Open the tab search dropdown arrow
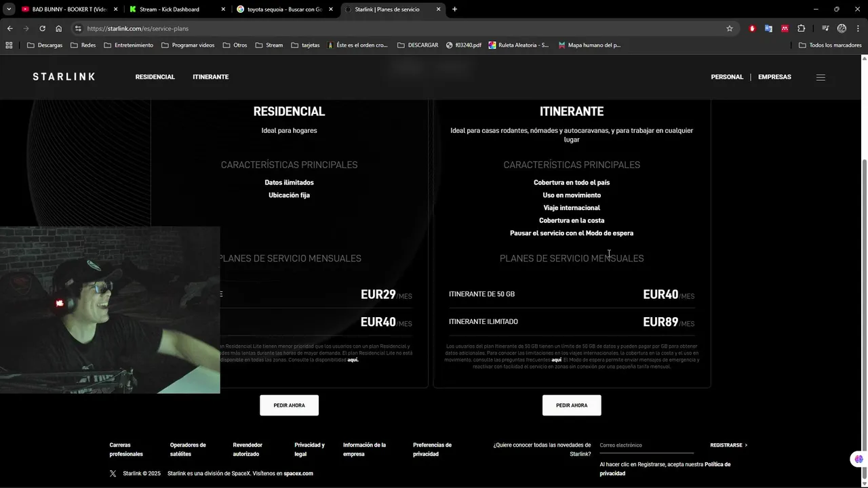Viewport: 868px width, 488px height. [x=9, y=9]
